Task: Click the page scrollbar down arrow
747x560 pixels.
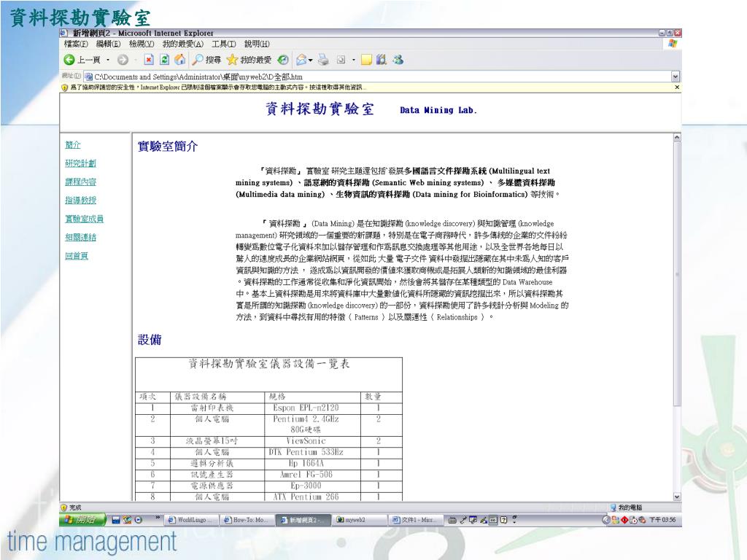Action: (677, 497)
